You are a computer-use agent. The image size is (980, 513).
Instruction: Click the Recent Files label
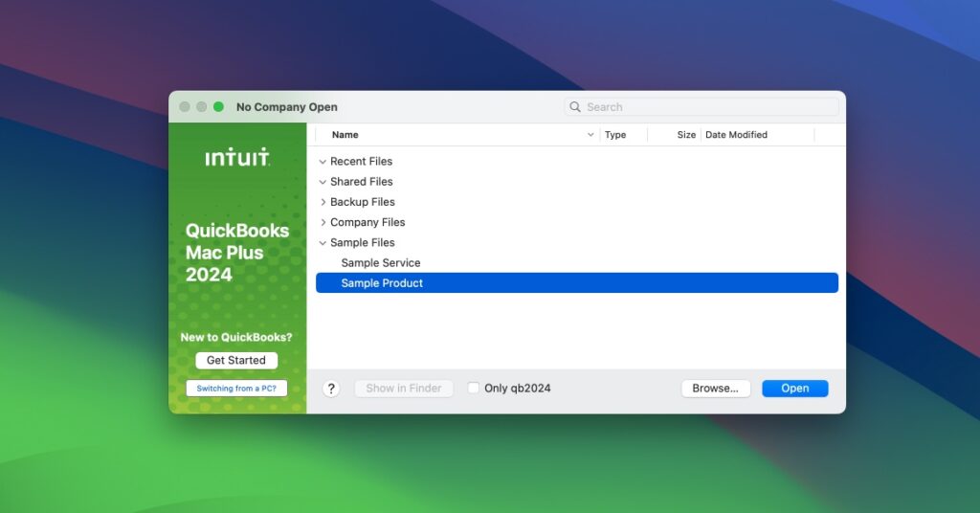(361, 161)
